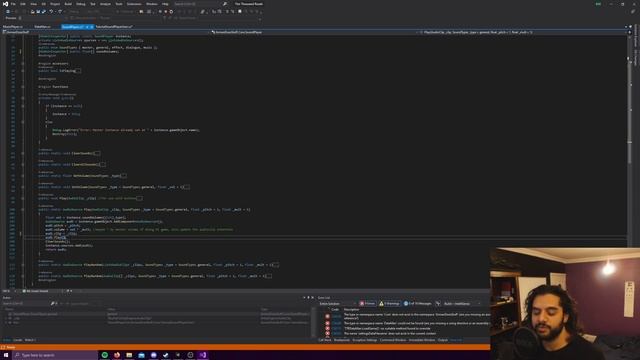Switch to the TutorialSoundPlayerIntro.cs tab

(114, 27)
